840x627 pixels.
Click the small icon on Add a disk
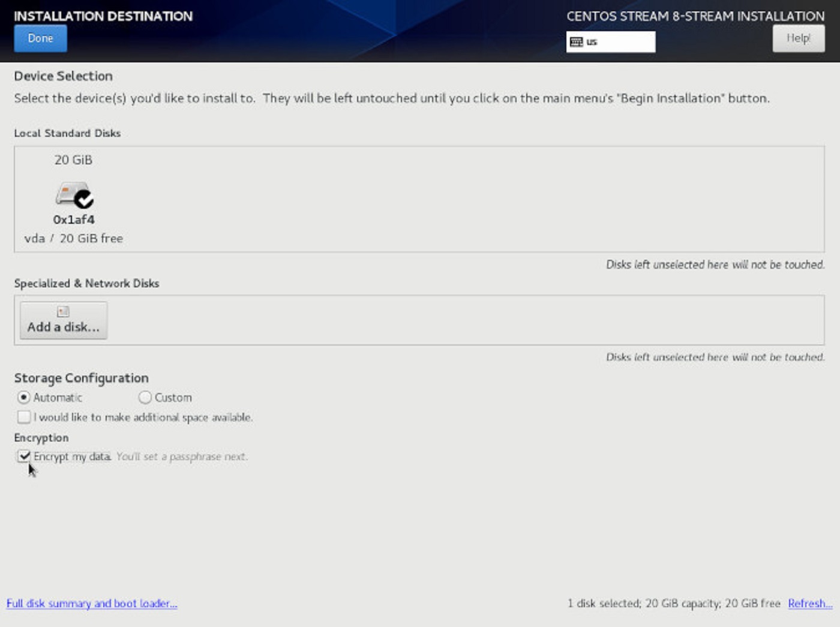click(63, 311)
